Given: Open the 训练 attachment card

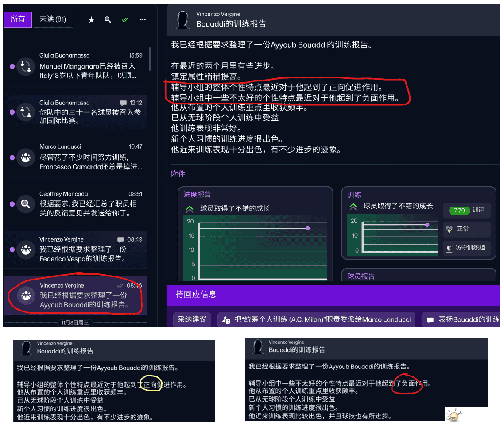Looking at the screenshot, I should click(x=419, y=223).
